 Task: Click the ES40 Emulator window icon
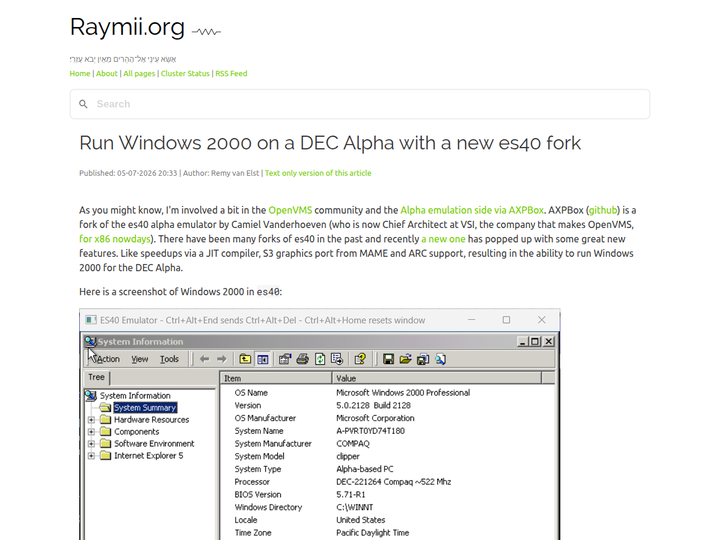91,320
